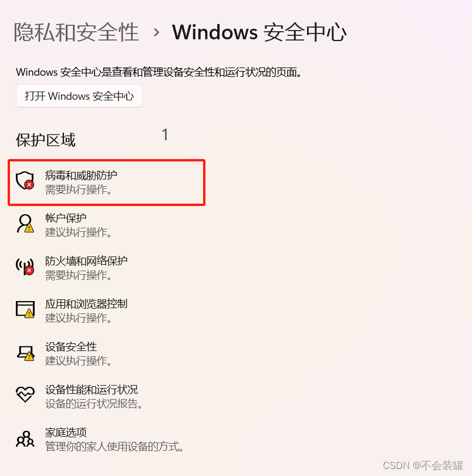Open 设备性能和运行状况 item
This screenshot has height=476, width=472.
(107, 396)
